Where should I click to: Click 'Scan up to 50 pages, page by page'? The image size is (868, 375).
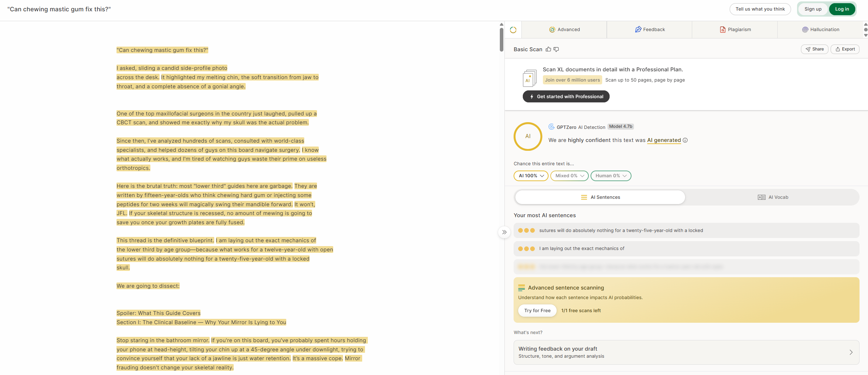click(x=645, y=80)
